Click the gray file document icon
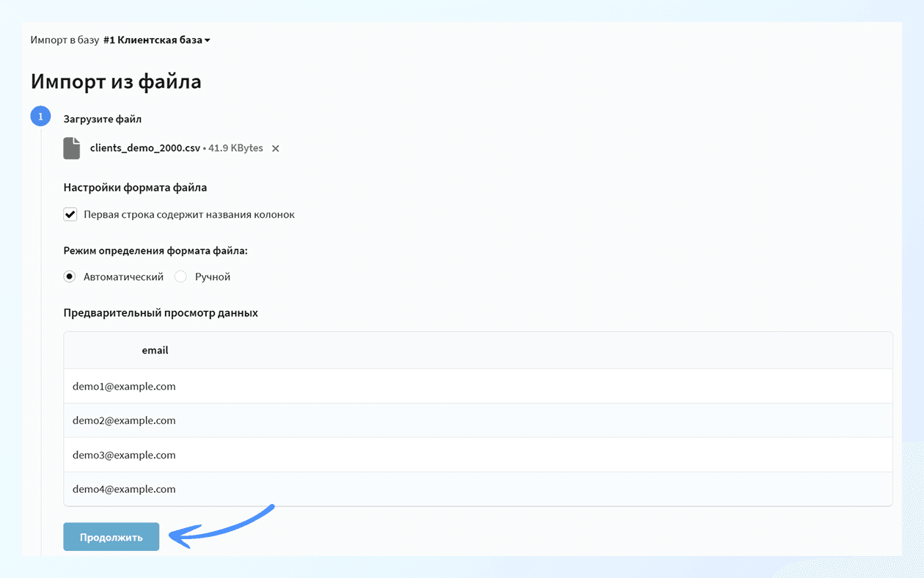 [72, 148]
